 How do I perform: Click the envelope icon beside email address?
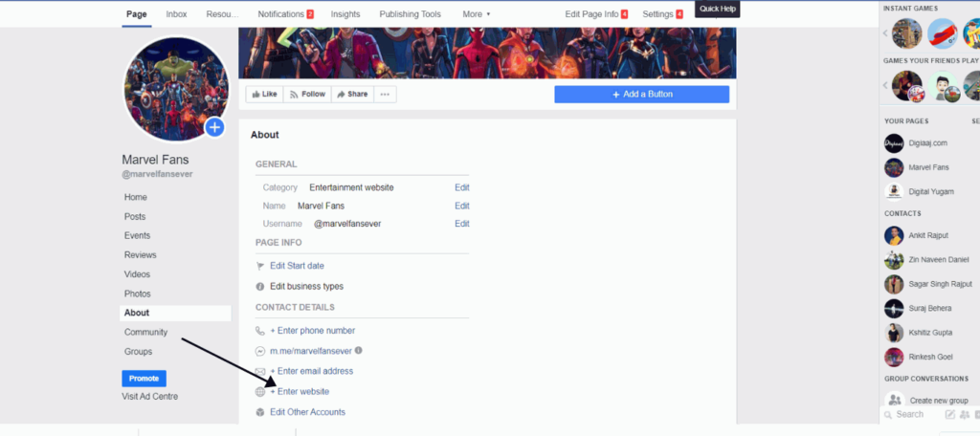260,371
